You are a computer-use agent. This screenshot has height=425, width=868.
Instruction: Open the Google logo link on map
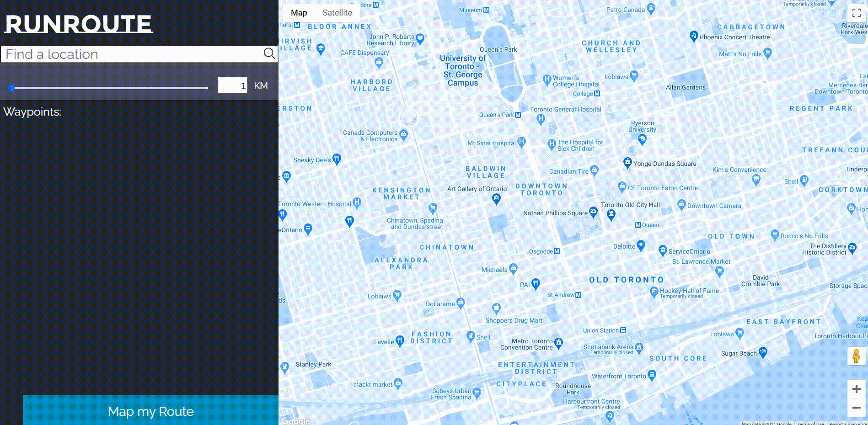(x=295, y=421)
